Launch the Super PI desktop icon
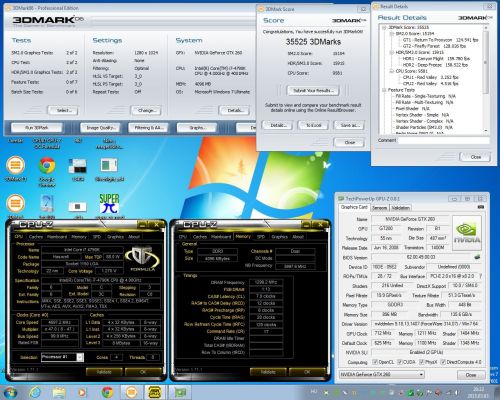 pos(109,204)
